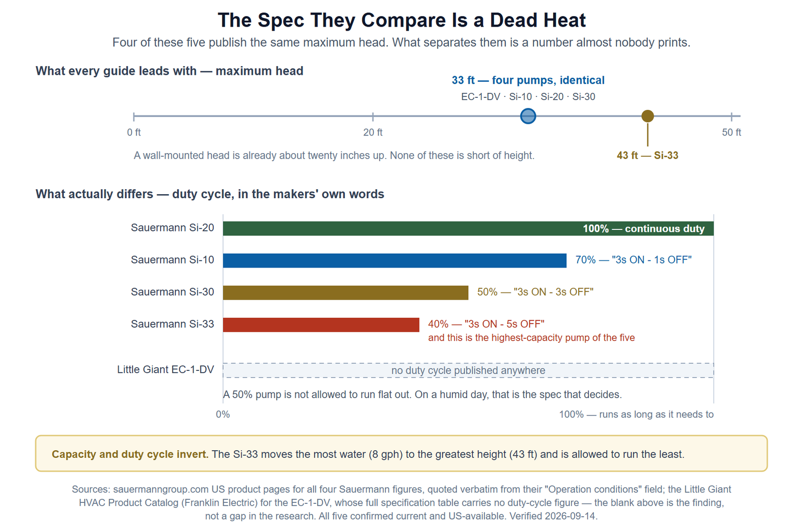Click the 50 ft axis tick label

pos(731,132)
